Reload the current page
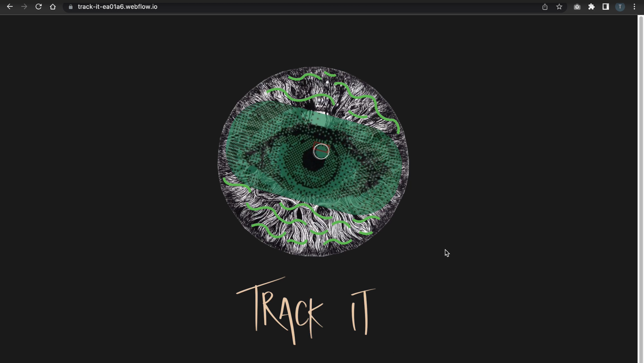Viewport: 644px width, 363px height. pyautogui.click(x=38, y=7)
